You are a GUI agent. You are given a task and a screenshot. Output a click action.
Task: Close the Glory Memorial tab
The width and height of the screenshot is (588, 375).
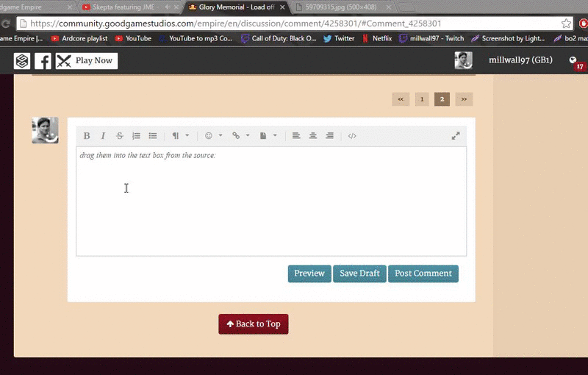(x=282, y=7)
